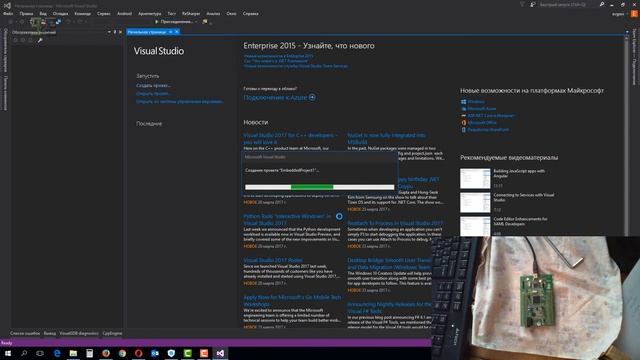Open File Explorer from taskbar

pyautogui.click(x=73, y=353)
